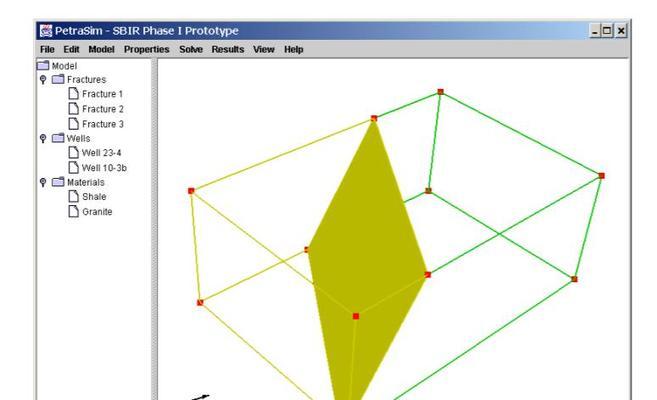The image size is (657, 400).
Task: Select Well 23-4 in the tree
Action: click(x=101, y=153)
